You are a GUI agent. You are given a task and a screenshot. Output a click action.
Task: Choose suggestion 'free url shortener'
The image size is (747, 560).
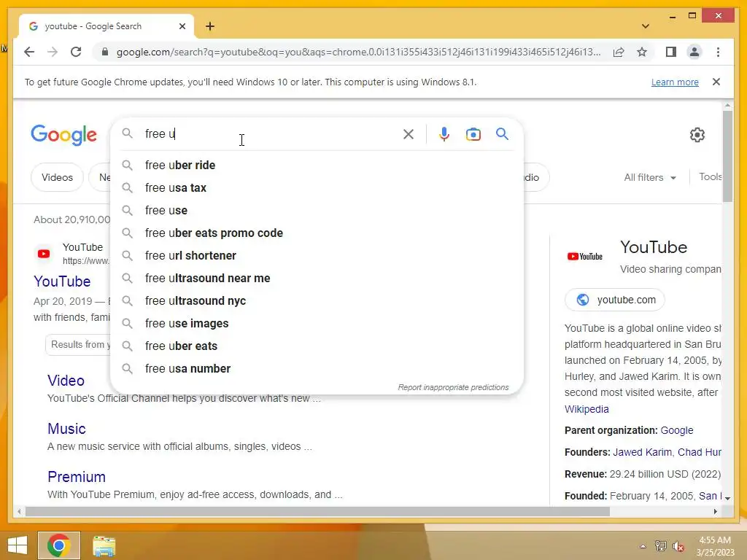317,256
